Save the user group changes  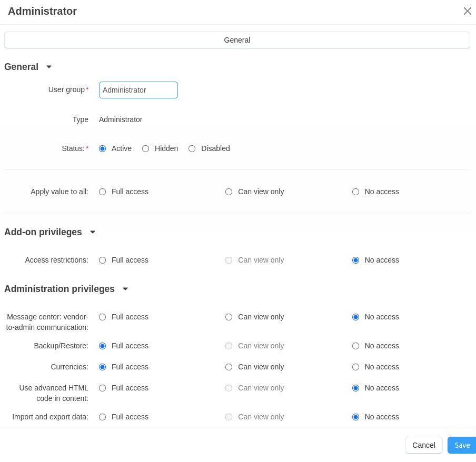click(462, 445)
